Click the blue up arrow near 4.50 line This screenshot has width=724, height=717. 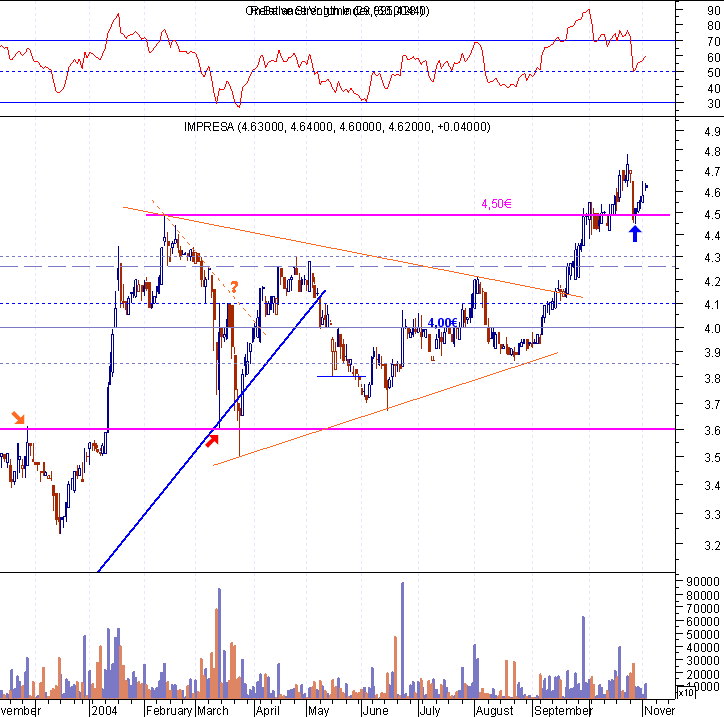click(x=635, y=233)
